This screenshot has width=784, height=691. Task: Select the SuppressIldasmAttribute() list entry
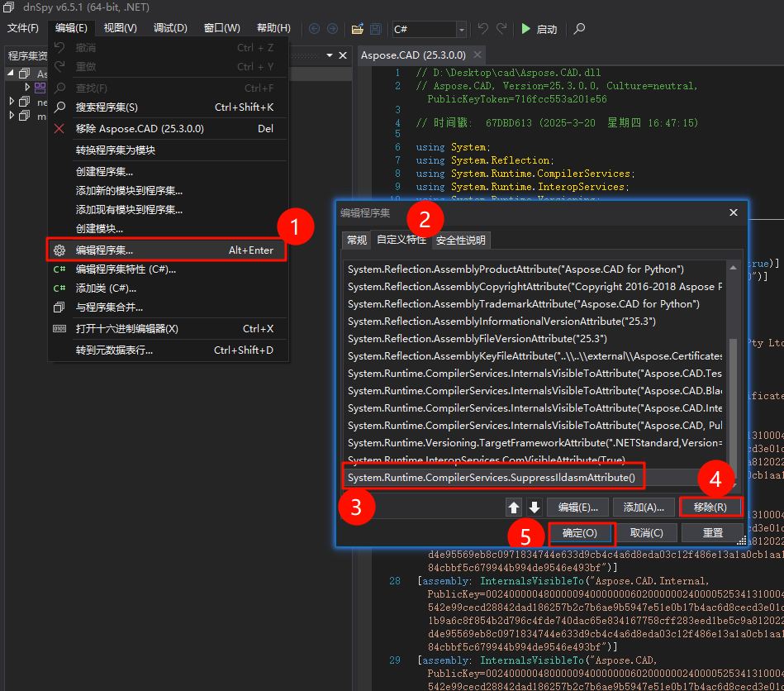click(x=534, y=478)
